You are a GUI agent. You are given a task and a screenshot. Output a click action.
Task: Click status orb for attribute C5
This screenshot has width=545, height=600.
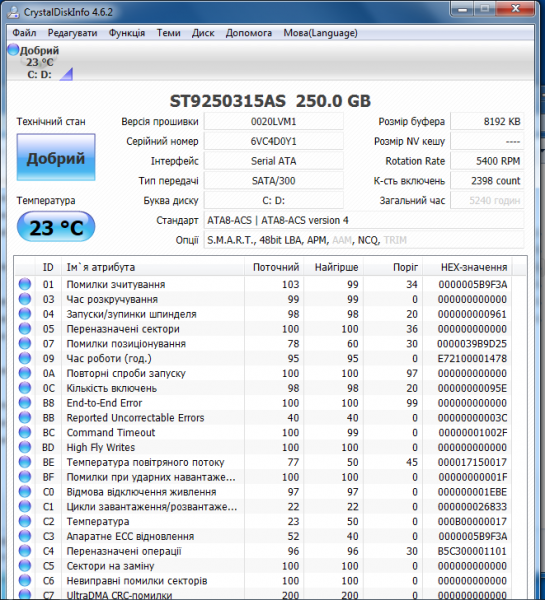tap(25, 566)
